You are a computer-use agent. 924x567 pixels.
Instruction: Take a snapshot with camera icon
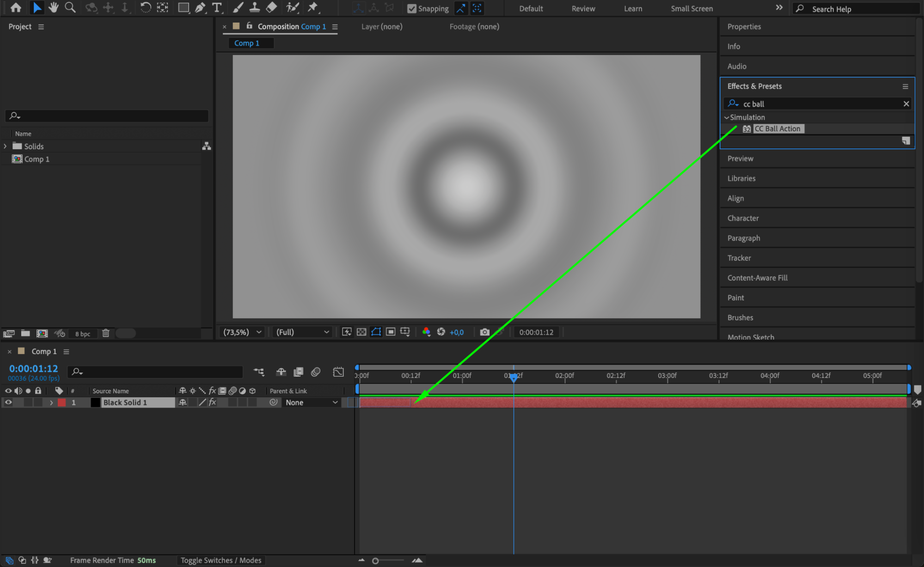(x=484, y=332)
